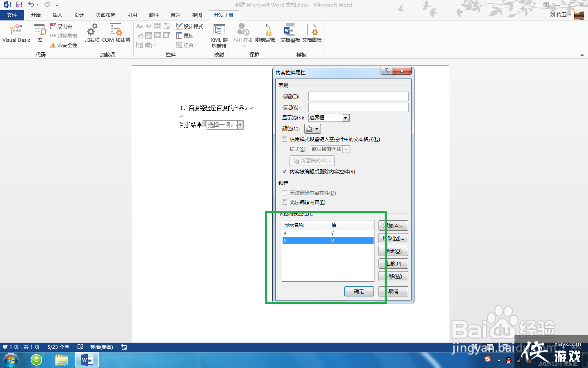Open the Visual Basic editor
Image resolution: width=588 pixels, height=368 pixels.
tap(16, 33)
